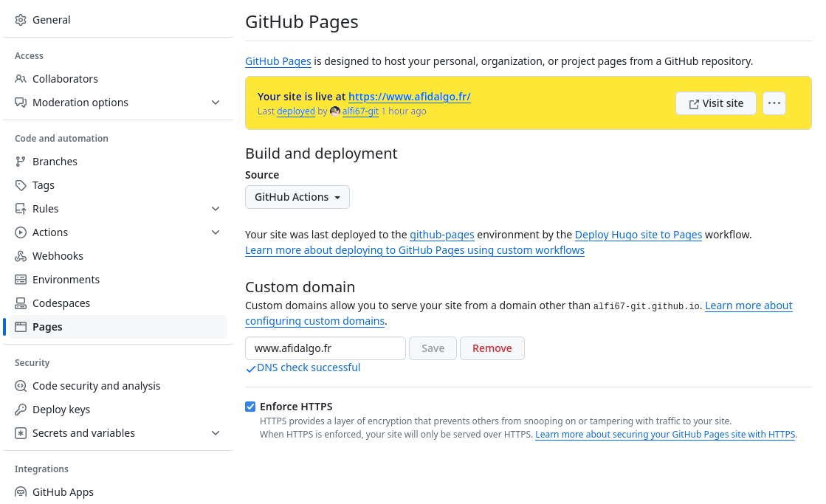Click the Environments server icon
Image resolution: width=826 pixels, height=504 pixels.
pos(21,280)
